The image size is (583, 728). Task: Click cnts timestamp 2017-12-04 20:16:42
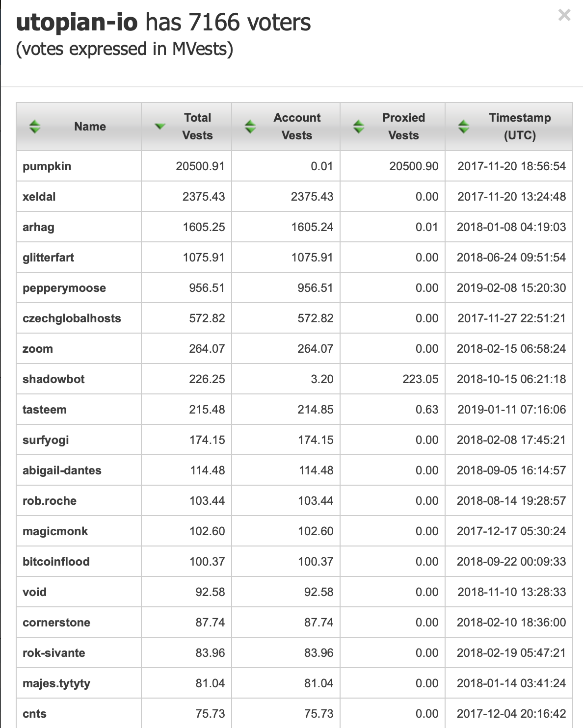(x=511, y=714)
